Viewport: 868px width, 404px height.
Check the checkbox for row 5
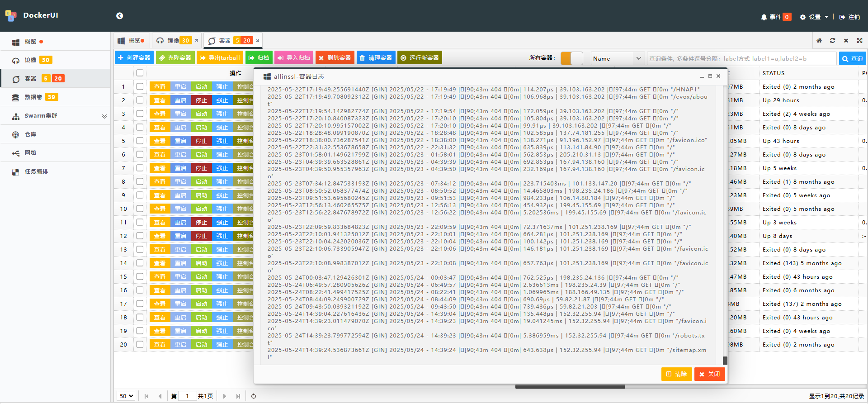click(x=140, y=141)
